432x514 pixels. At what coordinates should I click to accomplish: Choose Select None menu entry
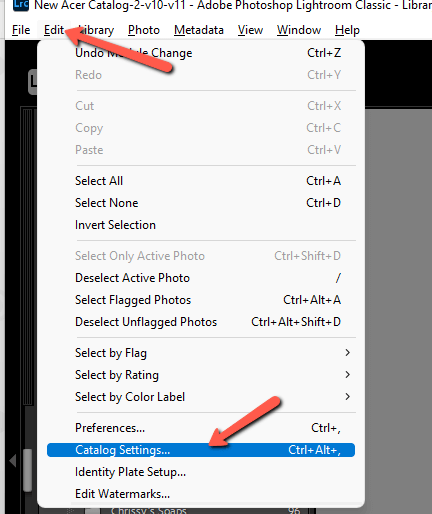pyautogui.click(x=201, y=203)
